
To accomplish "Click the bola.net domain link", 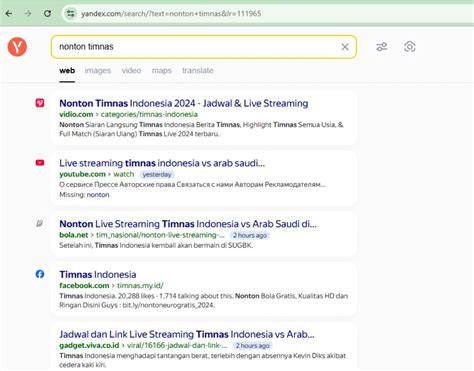I will 74,235.
